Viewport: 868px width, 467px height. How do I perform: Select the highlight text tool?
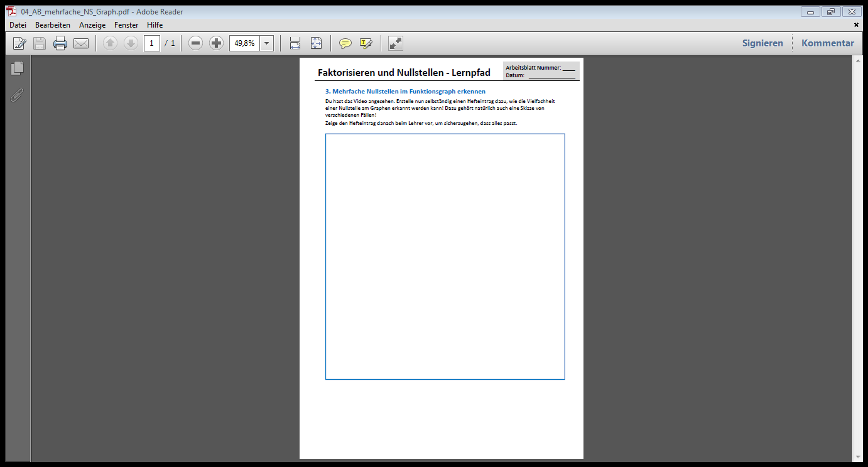pos(366,43)
